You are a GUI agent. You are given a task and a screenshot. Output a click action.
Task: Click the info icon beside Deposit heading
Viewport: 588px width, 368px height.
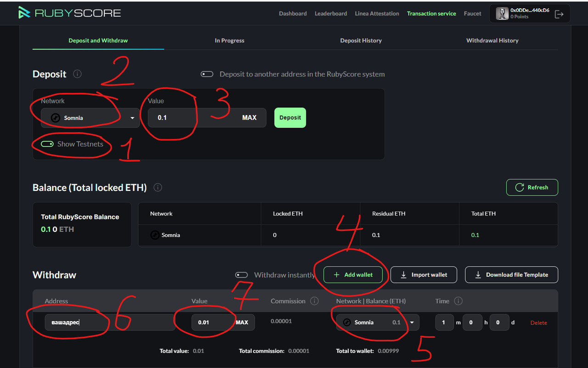point(77,74)
